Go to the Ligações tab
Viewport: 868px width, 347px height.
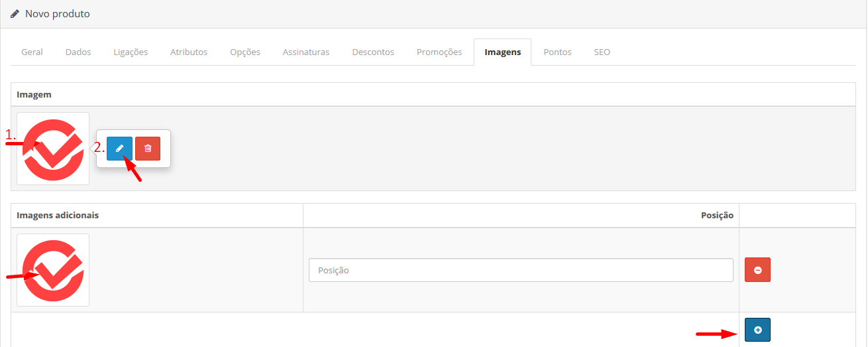[131, 52]
